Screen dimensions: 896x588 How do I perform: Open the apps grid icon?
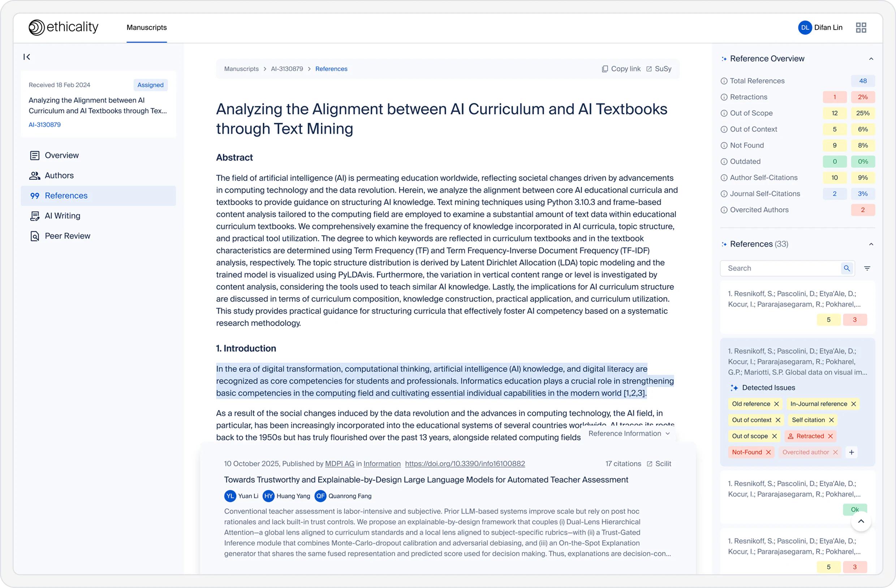pos(861,27)
